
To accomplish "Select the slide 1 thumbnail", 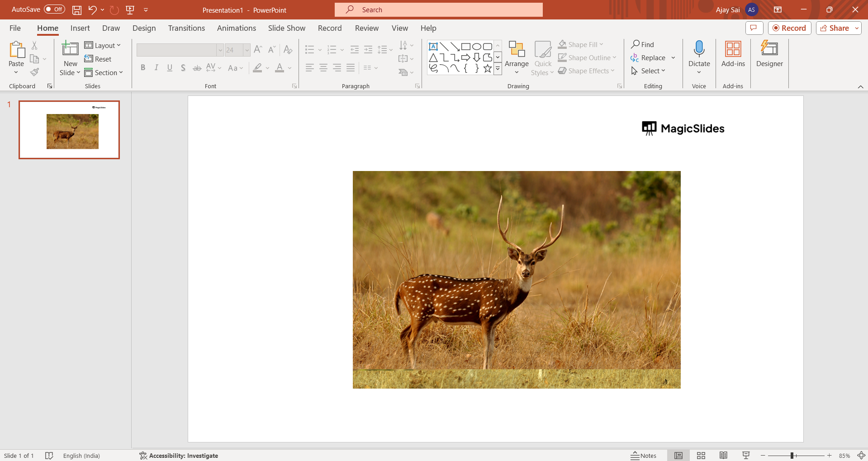I will (69, 130).
